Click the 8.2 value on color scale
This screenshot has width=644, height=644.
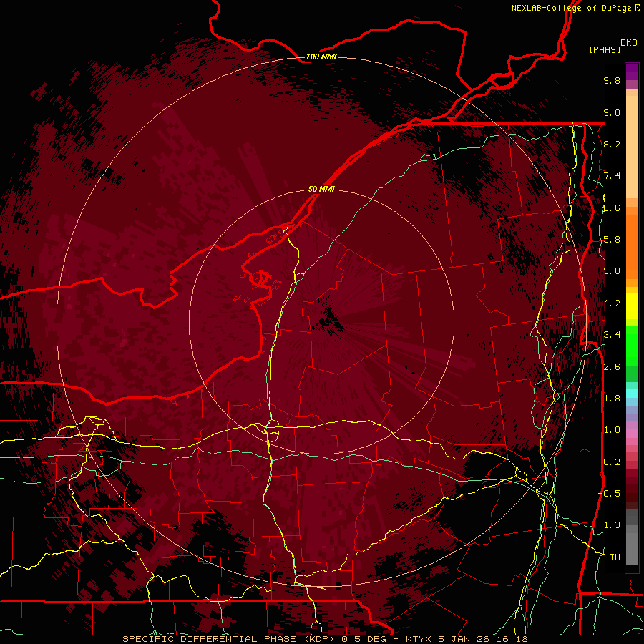point(612,144)
